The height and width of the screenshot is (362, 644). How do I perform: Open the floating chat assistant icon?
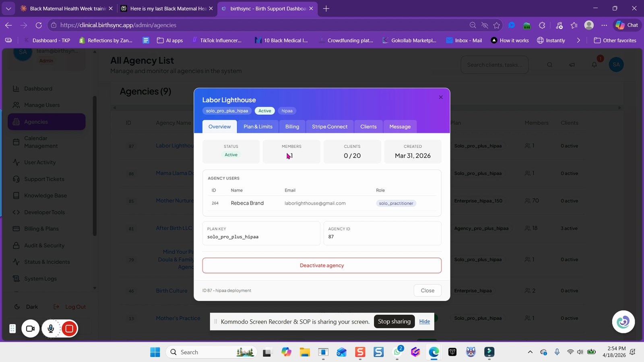(x=623, y=322)
